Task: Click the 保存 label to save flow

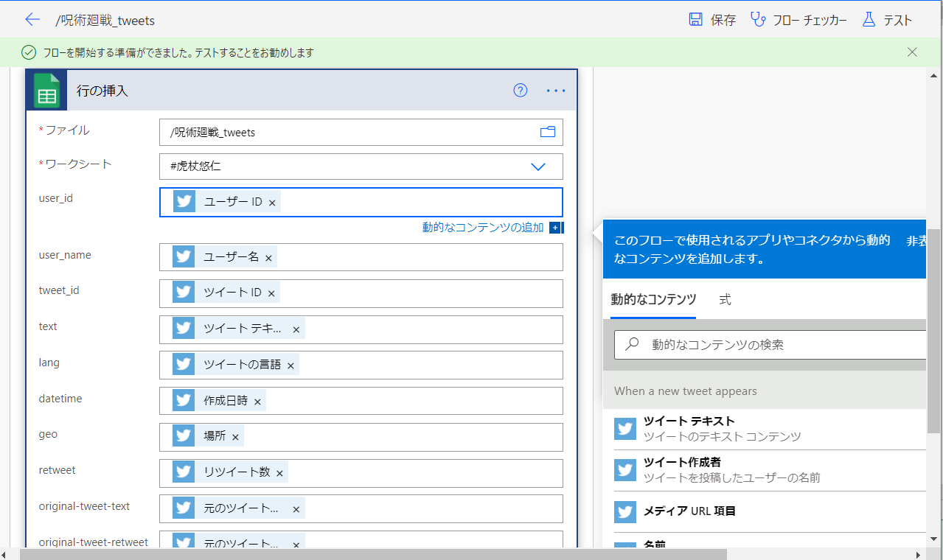Action: coord(723,20)
